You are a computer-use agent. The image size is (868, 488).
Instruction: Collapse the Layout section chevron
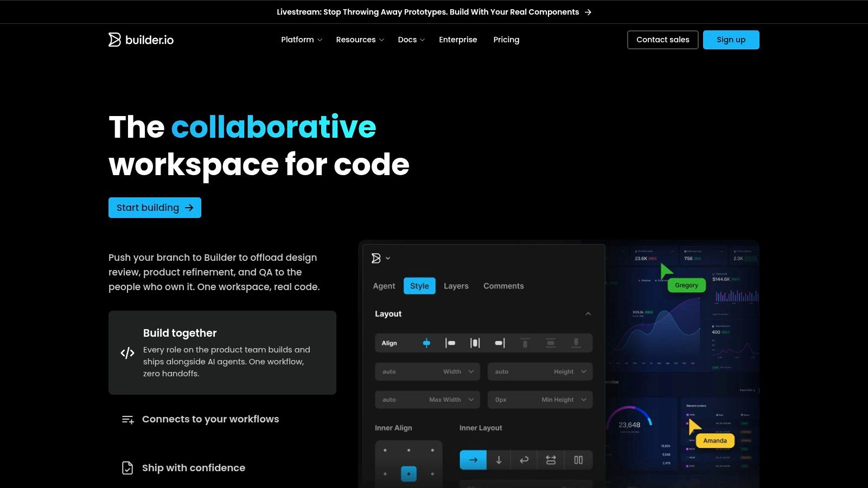tap(588, 314)
